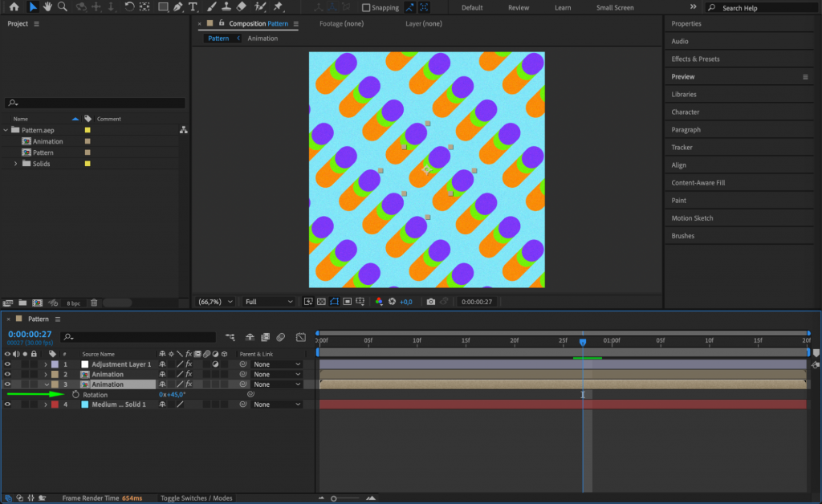This screenshot has width=822, height=504.
Task: Activate the Zoom tool
Action: pyautogui.click(x=62, y=8)
